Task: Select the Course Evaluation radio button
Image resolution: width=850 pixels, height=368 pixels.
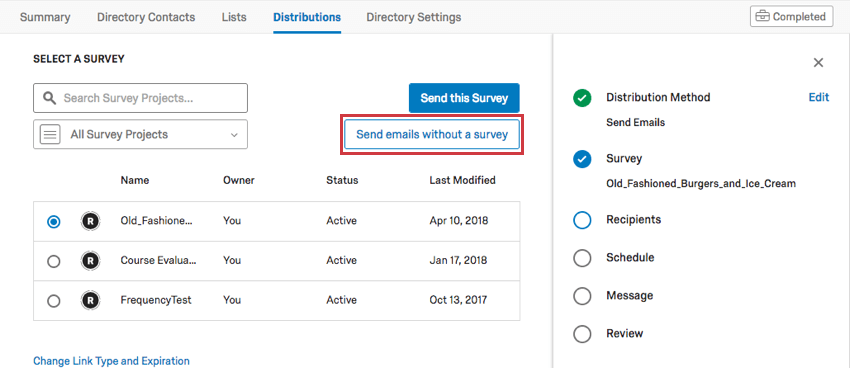Action: [x=54, y=262]
